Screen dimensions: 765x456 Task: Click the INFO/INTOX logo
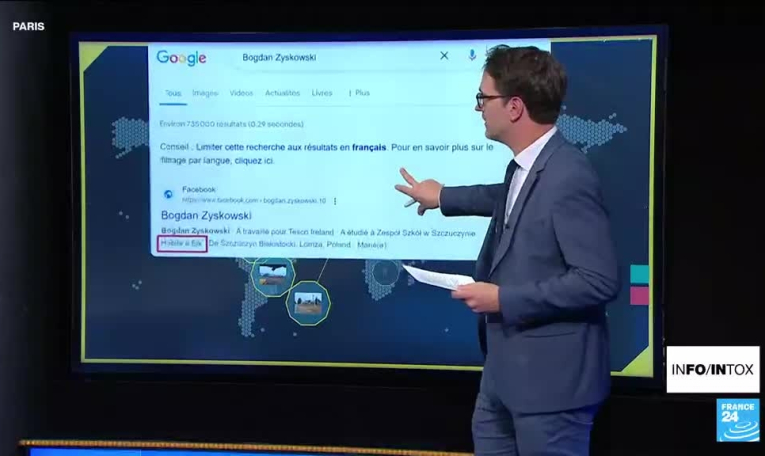point(712,370)
